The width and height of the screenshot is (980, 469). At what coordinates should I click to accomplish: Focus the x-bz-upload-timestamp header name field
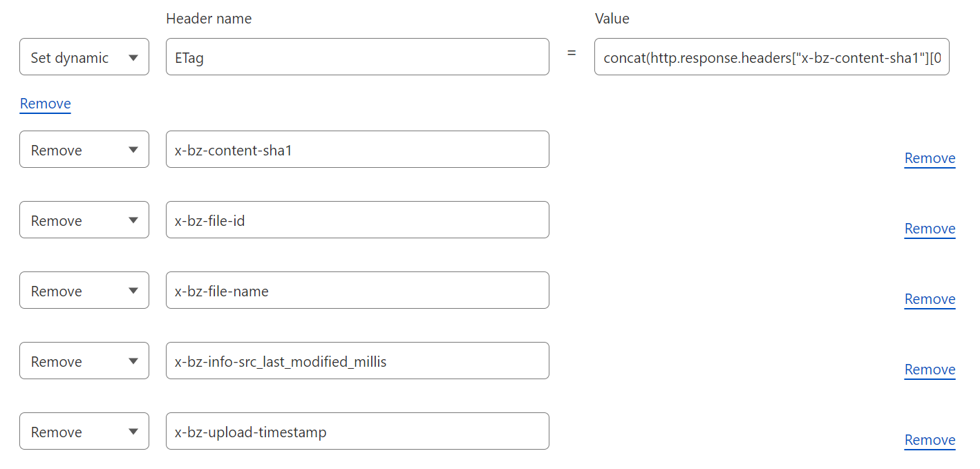click(357, 432)
